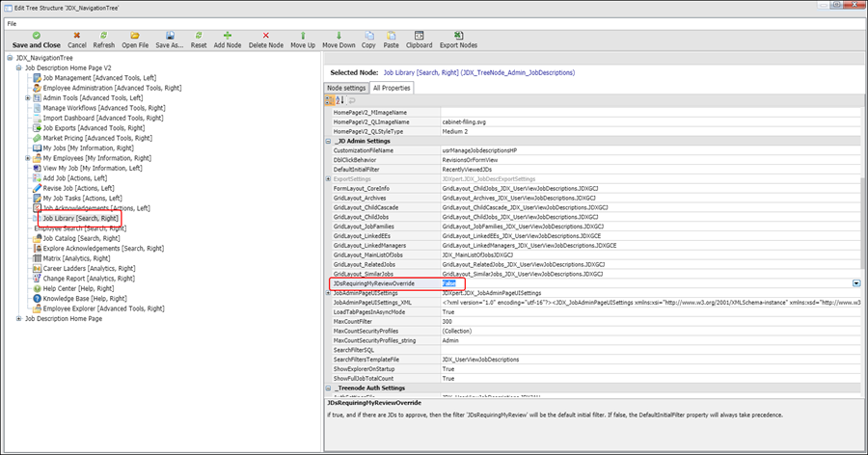Expand the bottom Job Description Home Page node
Screen dimensions: 868x455
(17, 318)
